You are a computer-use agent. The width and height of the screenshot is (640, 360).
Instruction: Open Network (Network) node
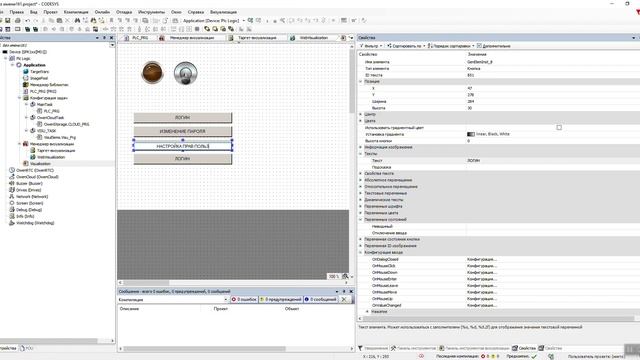[32, 196]
